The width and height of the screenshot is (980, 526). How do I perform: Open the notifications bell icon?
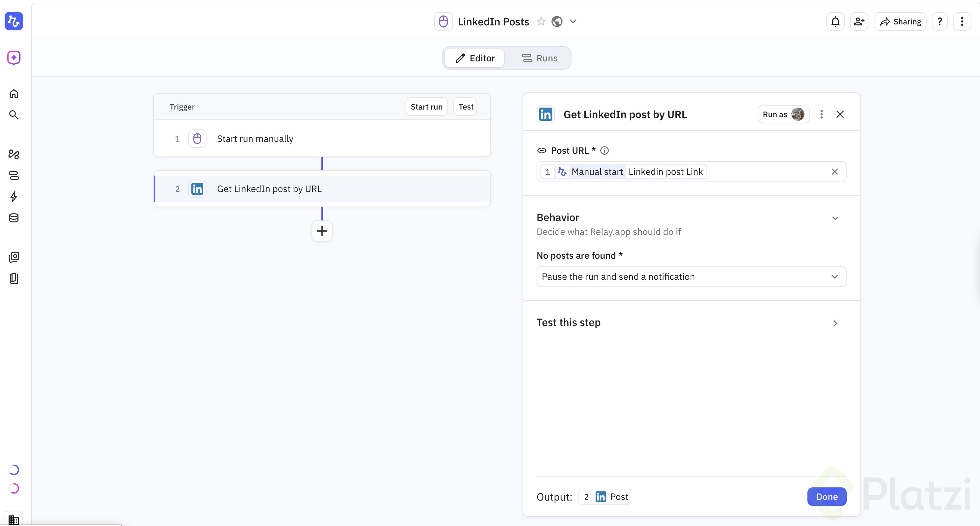(835, 22)
